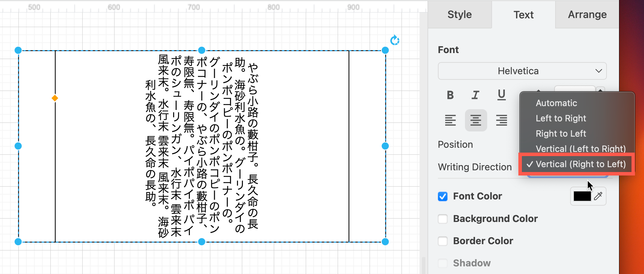Switch to the Style tab
644x274 pixels.
point(459,15)
